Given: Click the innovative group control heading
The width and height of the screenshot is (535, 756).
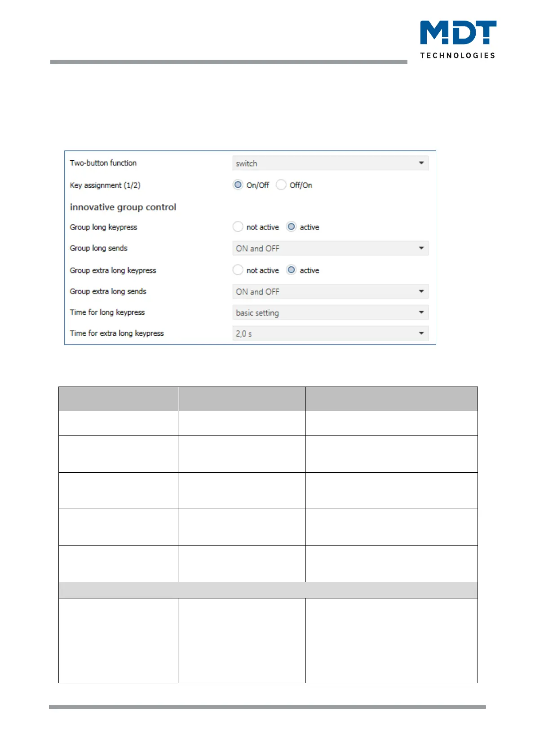Looking at the screenshot, I should 123,207.
